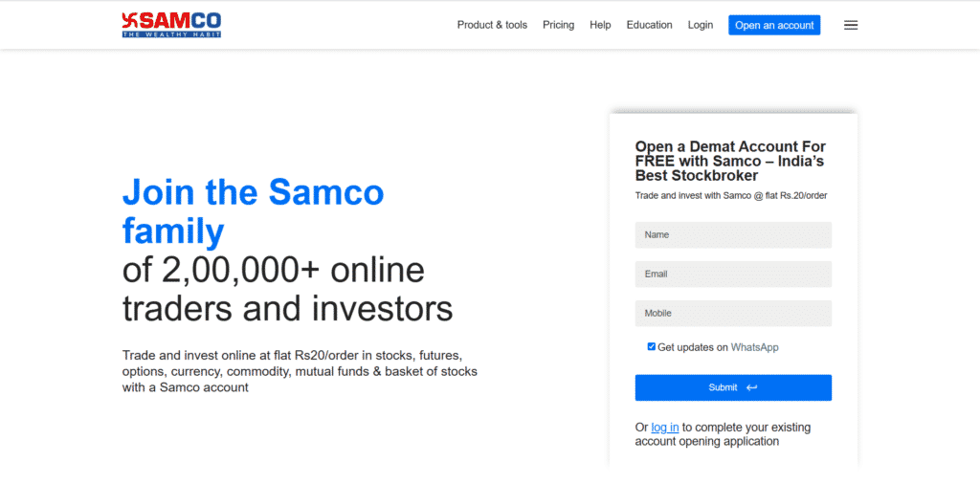Follow the "log in" link below Submit
980x484 pixels.
click(665, 428)
